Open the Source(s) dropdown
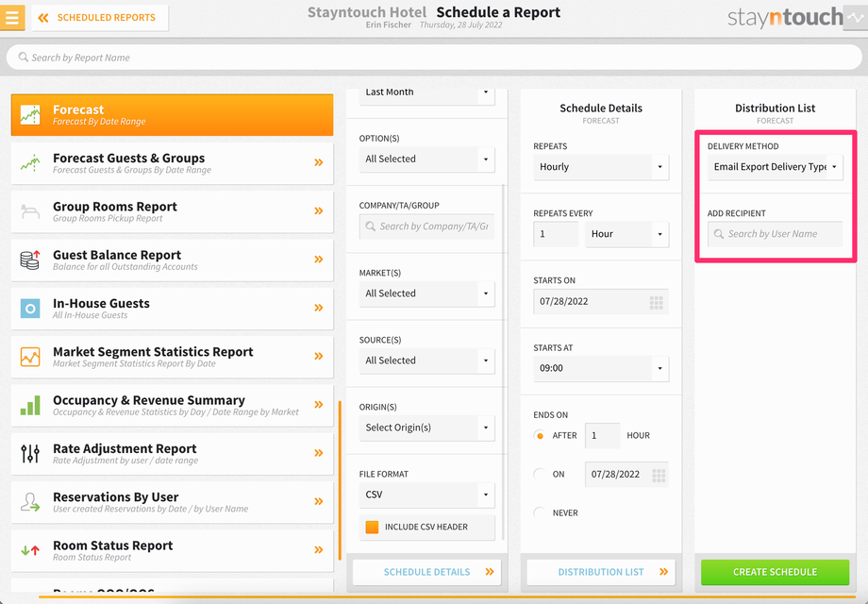Screen dimensions: 868x604 (426, 361)
